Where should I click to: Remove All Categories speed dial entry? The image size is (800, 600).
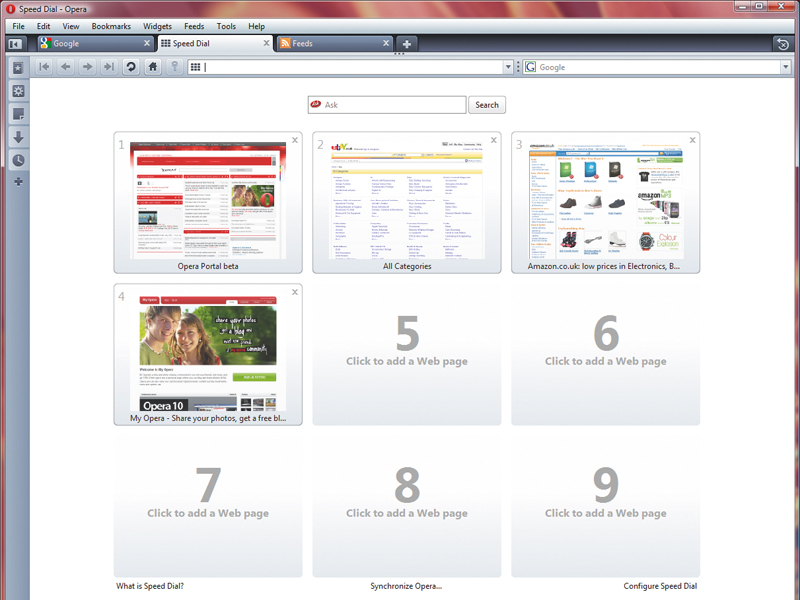(x=493, y=140)
